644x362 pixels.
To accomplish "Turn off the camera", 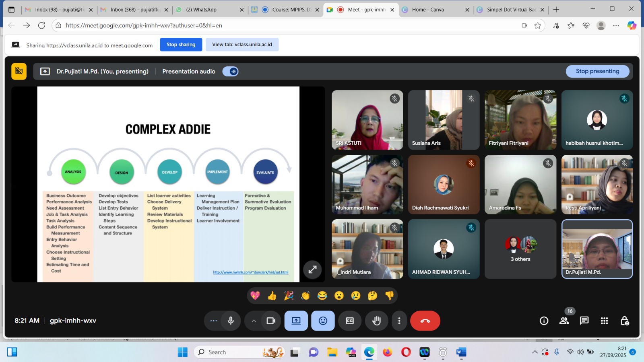I will point(271,321).
